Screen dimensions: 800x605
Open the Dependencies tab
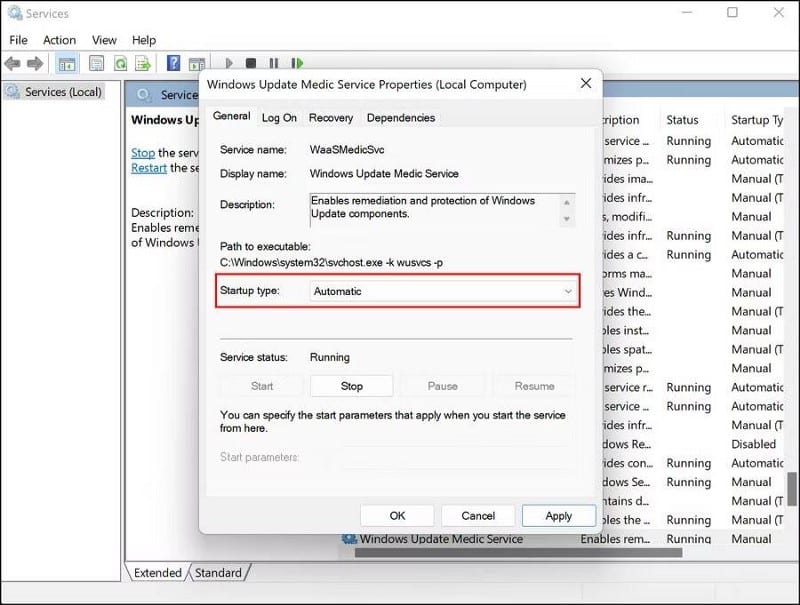[x=400, y=118]
